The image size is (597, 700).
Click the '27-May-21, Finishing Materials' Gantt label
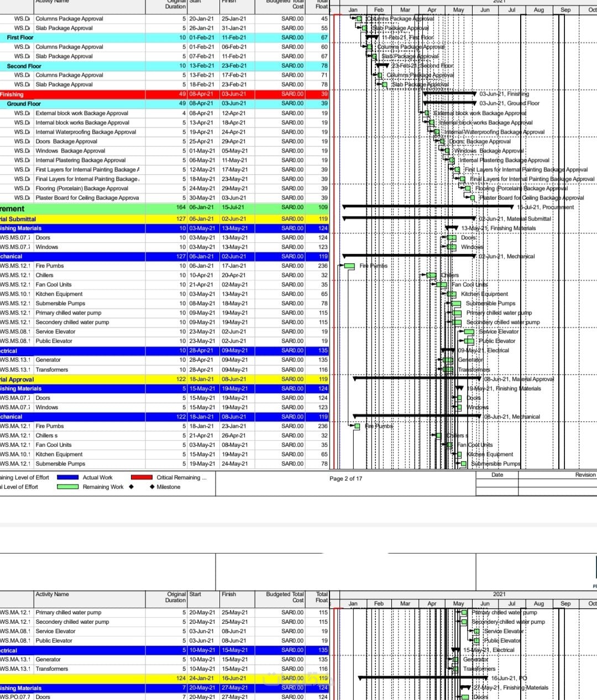[511, 688]
